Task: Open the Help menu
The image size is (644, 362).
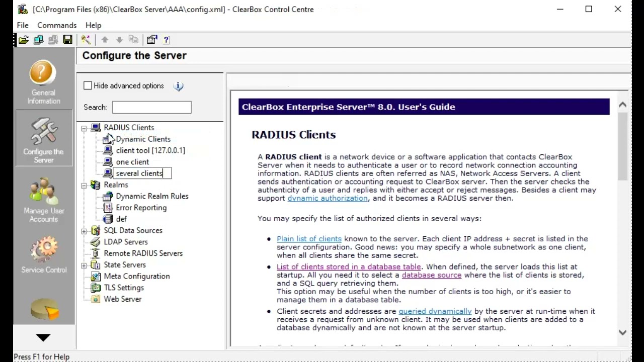Action: 93,25
